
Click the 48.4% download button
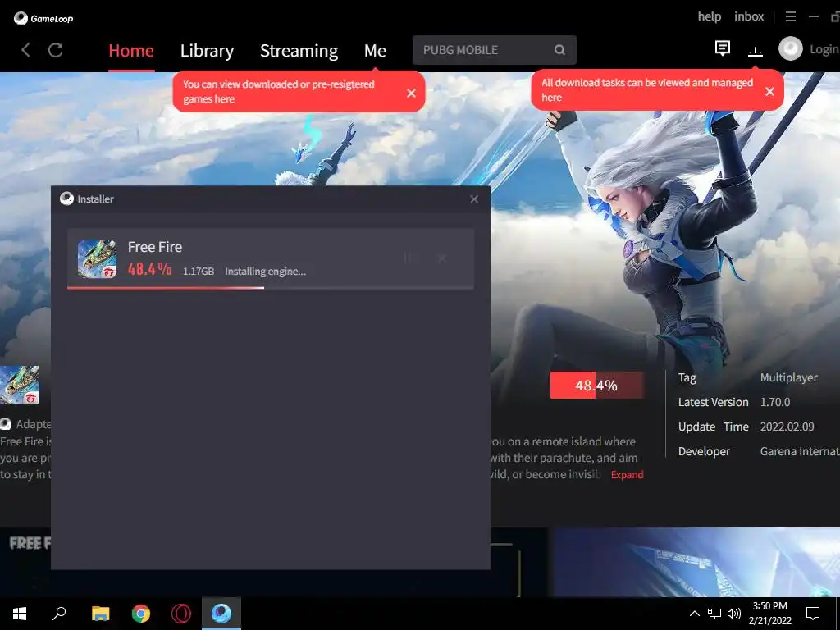click(x=597, y=386)
